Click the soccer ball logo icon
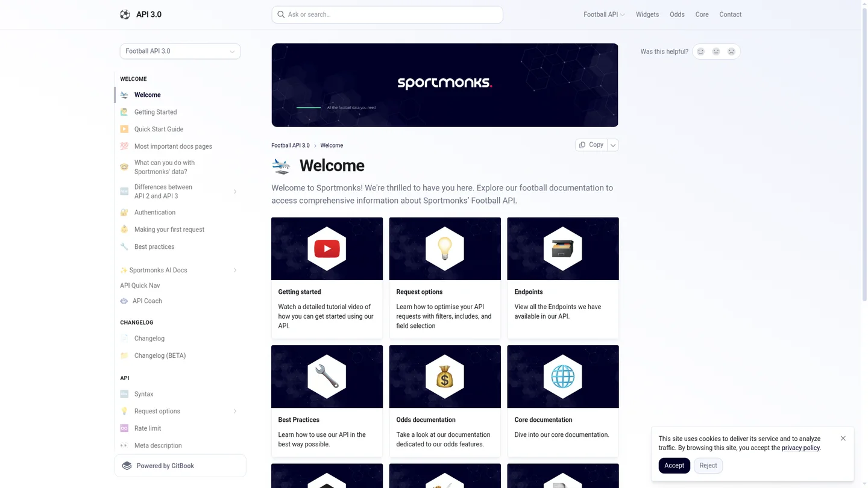 point(125,14)
